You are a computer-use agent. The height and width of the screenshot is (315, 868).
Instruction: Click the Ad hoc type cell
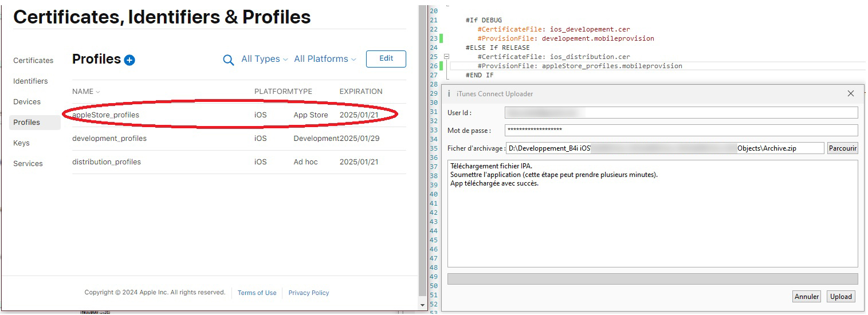[x=305, y=162]
